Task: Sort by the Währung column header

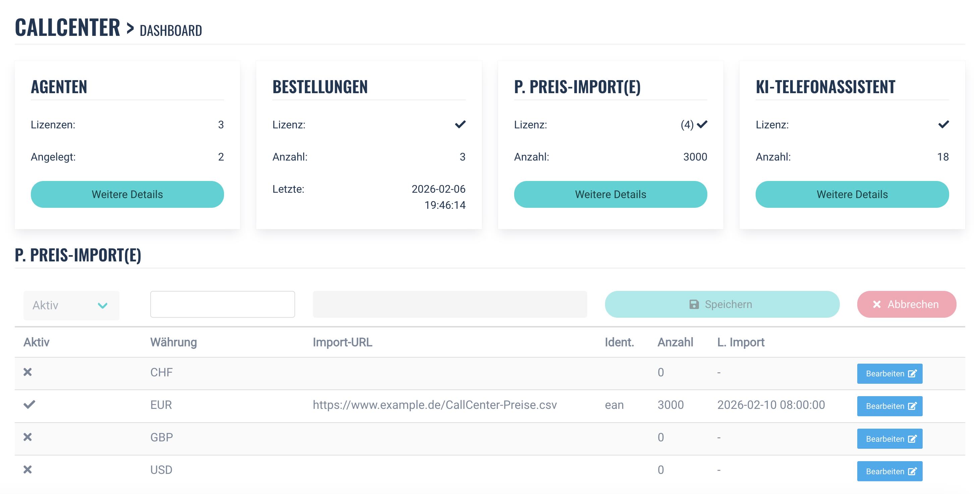Action: coord(173,342)
